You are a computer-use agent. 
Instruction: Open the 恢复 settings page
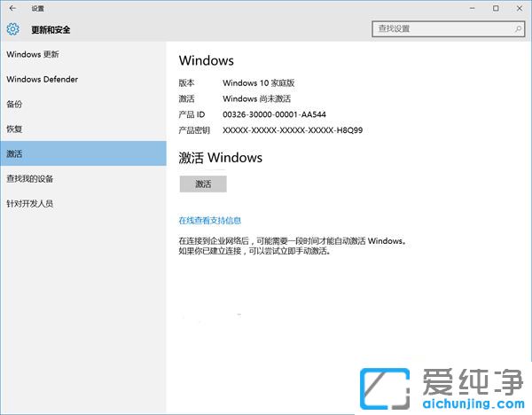point(14,129)
